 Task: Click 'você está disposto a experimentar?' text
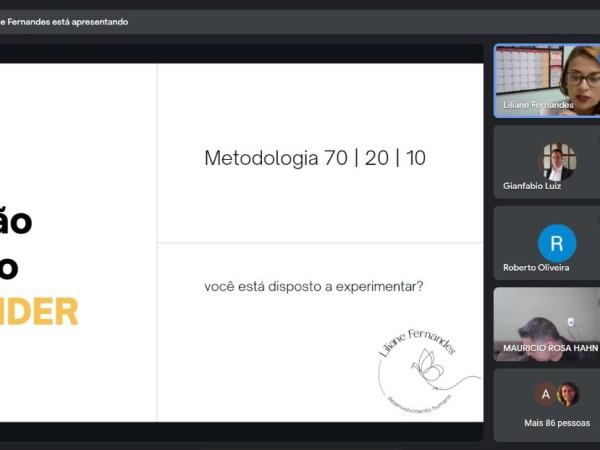[313, 287]
